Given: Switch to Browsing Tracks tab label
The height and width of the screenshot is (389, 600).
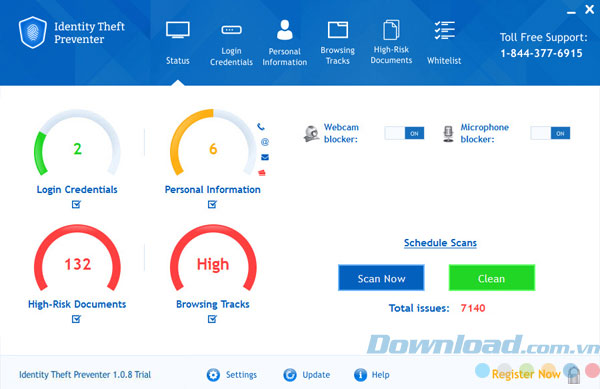Looking at the screenshot, I should [x=338, y=55].
